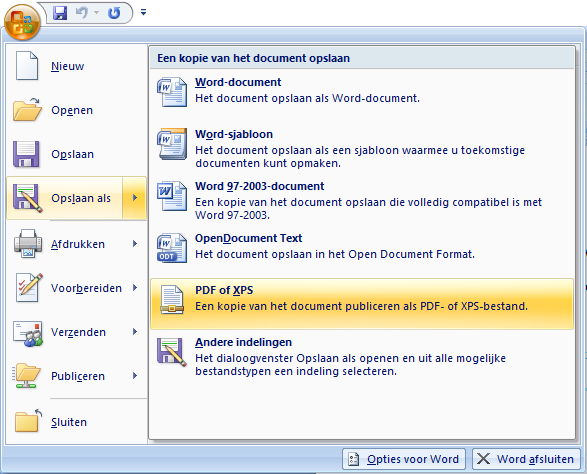Choose Openen from the Office menu
587x474 pixels.
coord(76,110)
